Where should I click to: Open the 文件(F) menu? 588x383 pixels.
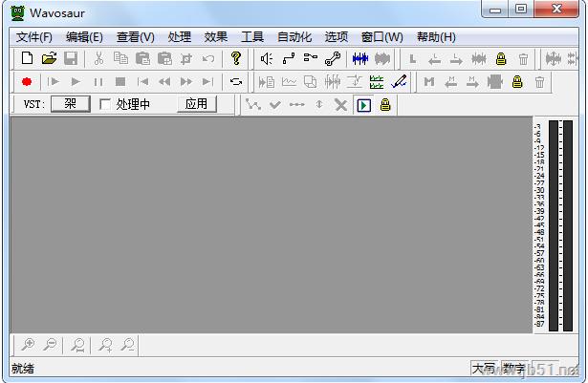[x=34, y=37]
